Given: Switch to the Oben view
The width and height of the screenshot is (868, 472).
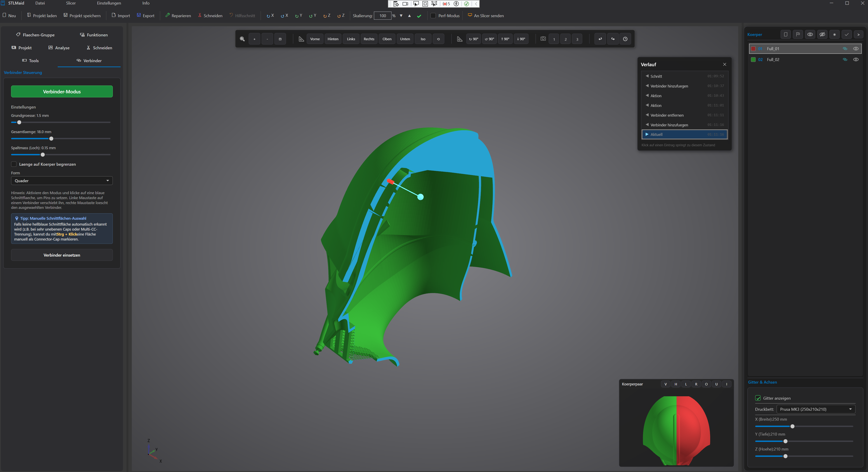Looking at the screenshot, I should click(387, 39).
